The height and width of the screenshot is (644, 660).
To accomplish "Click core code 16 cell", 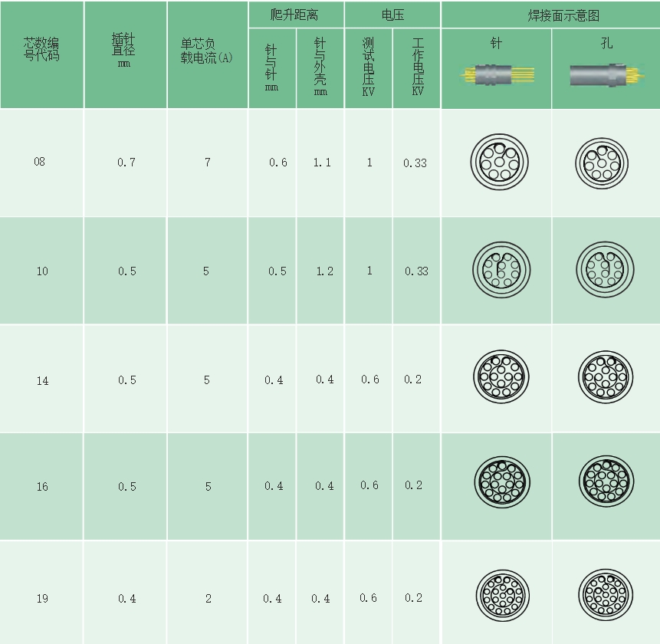I will [x=42, y=487].
